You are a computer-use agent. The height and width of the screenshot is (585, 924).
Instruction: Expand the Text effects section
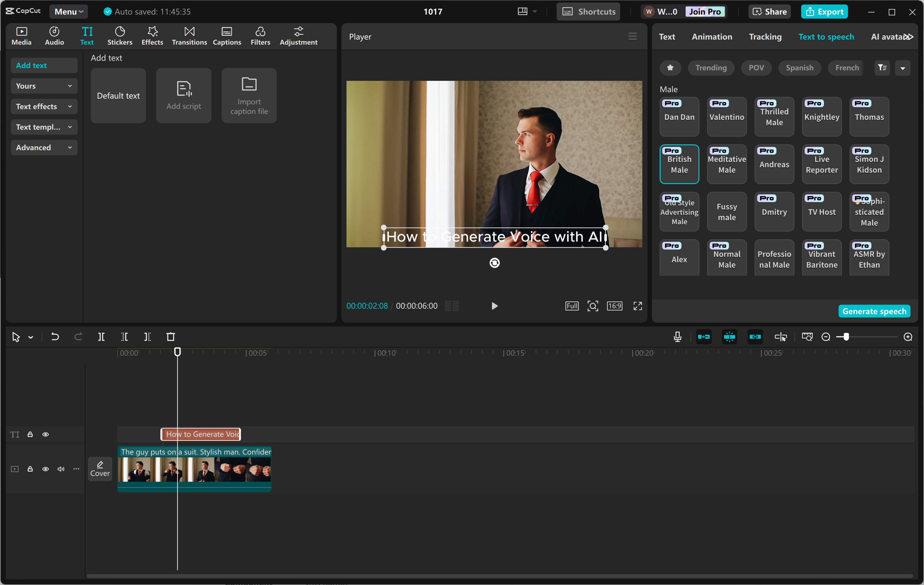(44, 106)
